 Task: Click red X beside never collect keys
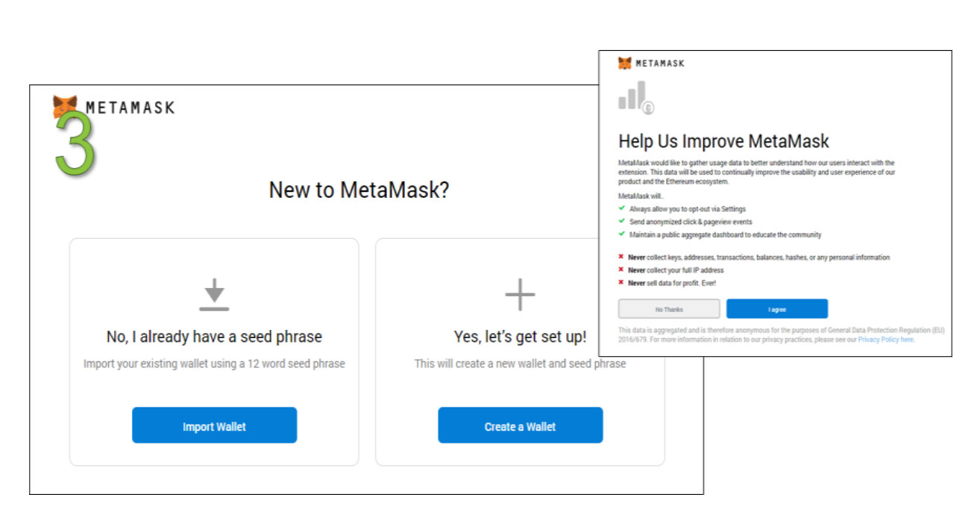tap(621, 258)
